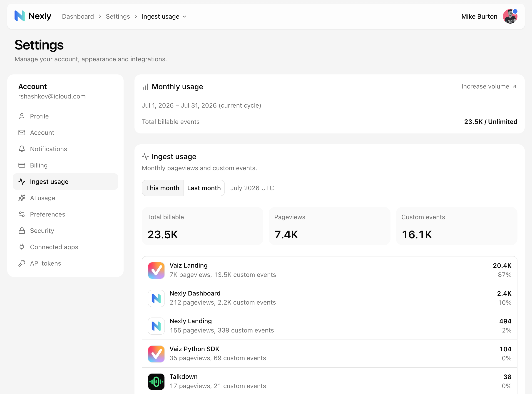Click the Connected apps plug icon

click(22, 247)
